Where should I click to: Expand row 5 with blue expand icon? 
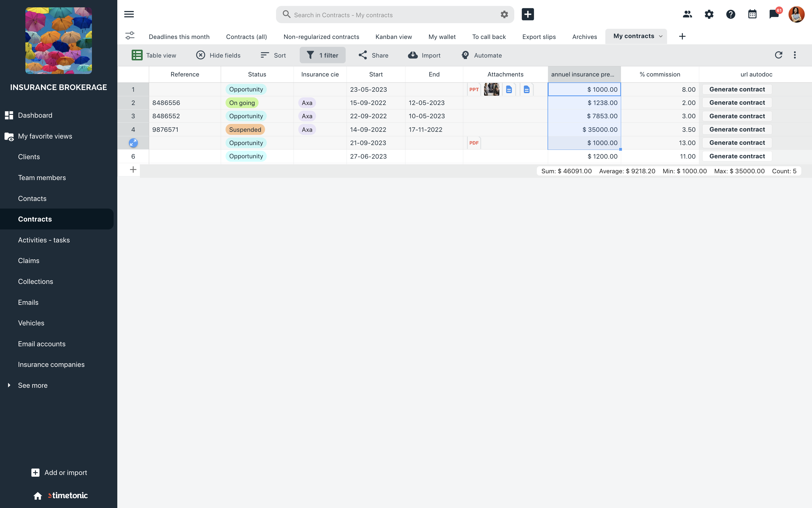coord(133,143)
